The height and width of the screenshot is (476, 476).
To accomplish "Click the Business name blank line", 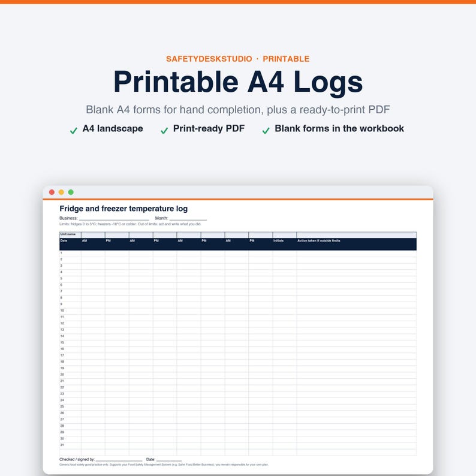I will point(114,219).
